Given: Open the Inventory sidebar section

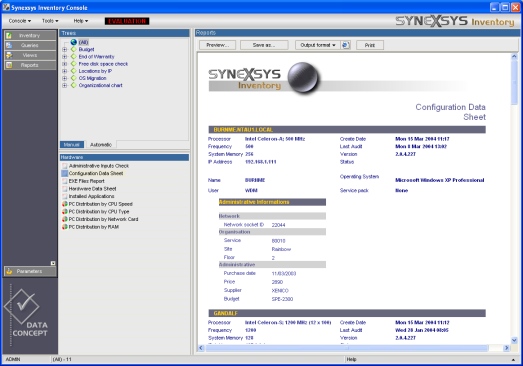Looking at the screenshot, I should pos(30,35).
